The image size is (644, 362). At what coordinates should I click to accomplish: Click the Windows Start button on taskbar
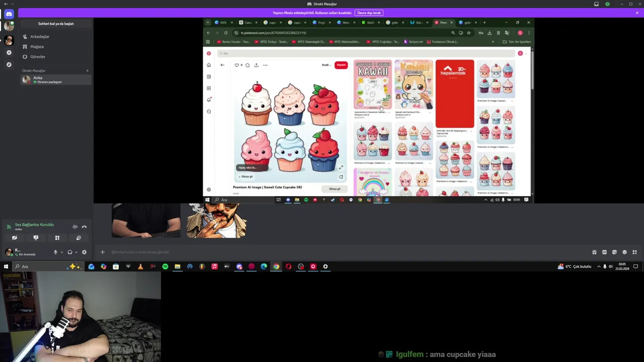click(6, 266)
